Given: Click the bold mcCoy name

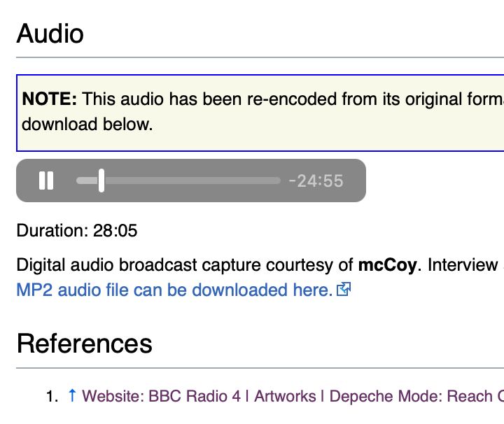Looking at the screenshot, I should (x=387, y=265).
